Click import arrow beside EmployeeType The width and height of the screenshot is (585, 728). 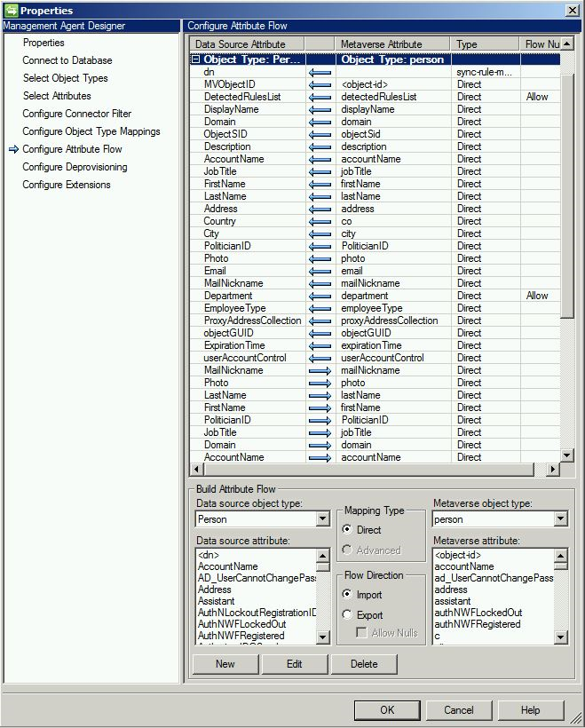320,309
